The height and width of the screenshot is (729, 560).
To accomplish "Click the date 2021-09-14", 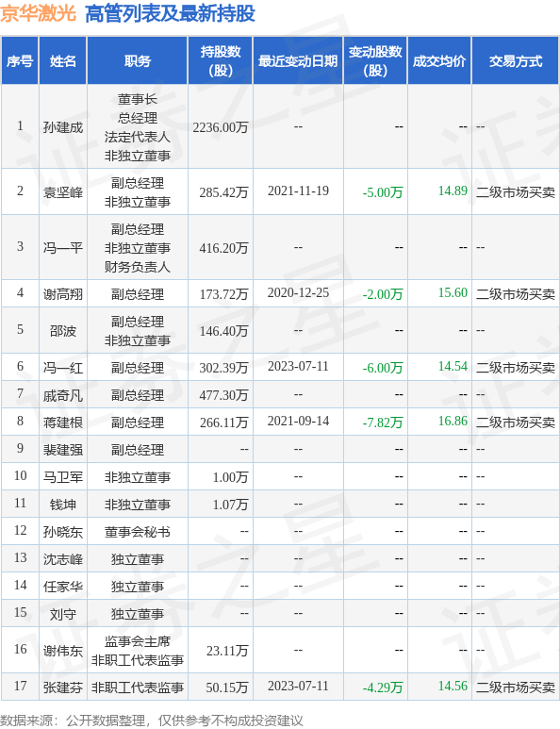I will click(x=298, y=422).
